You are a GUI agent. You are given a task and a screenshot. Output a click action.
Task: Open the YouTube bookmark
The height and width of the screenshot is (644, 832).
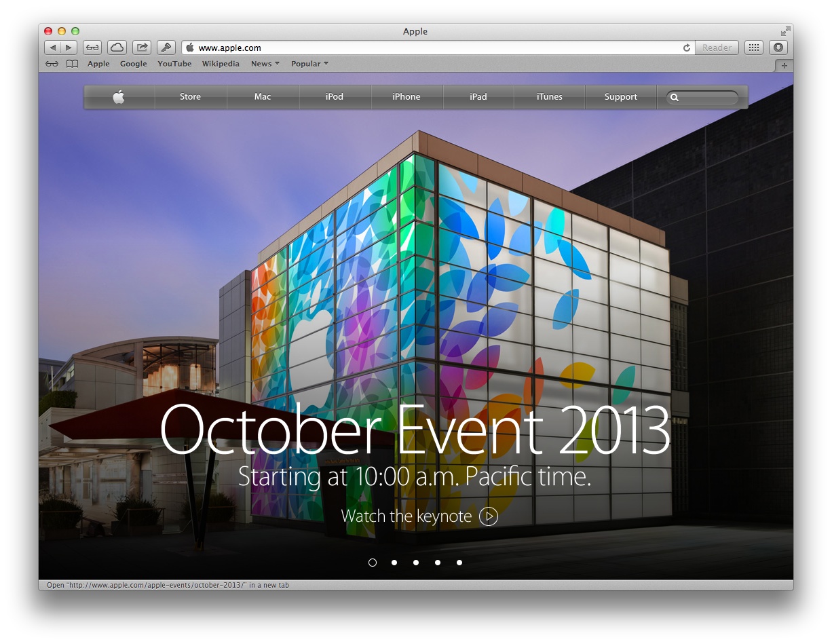coord(174,64)
